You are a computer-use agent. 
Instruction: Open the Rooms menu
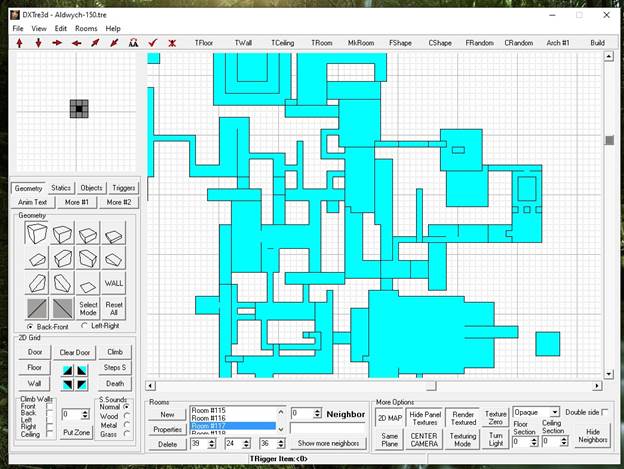pos(86,29)
